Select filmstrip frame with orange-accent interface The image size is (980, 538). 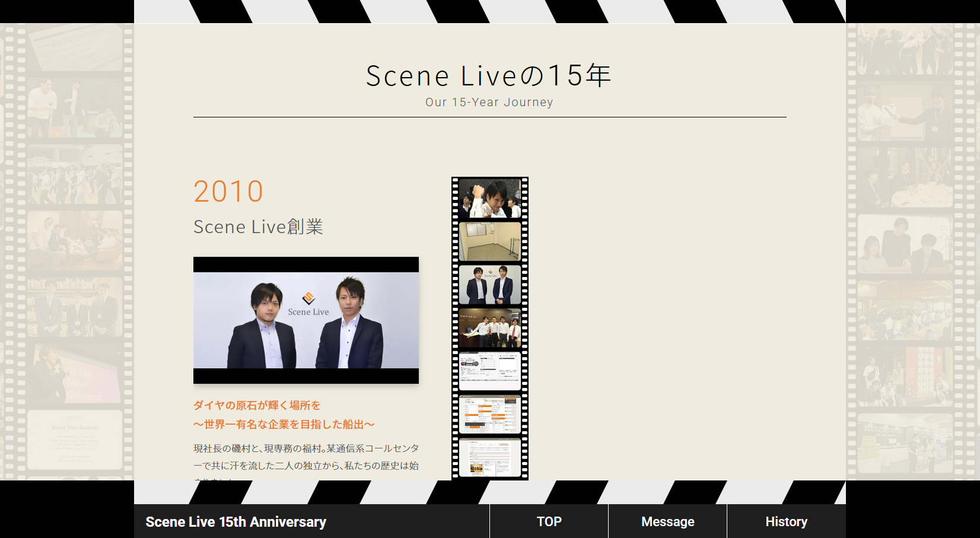(x=490, y=414)
